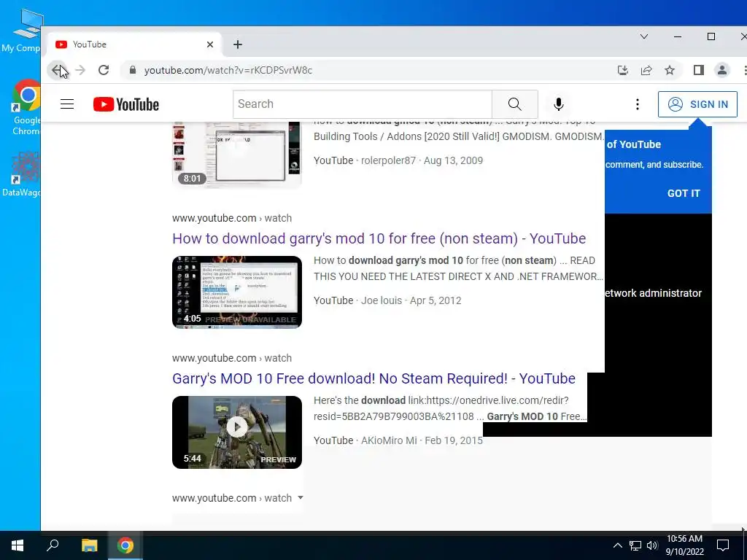Open 'Garry's MOD 10 Free download!' result
Image resolution: width=747 pixels, height=560 pixels.
373,378
